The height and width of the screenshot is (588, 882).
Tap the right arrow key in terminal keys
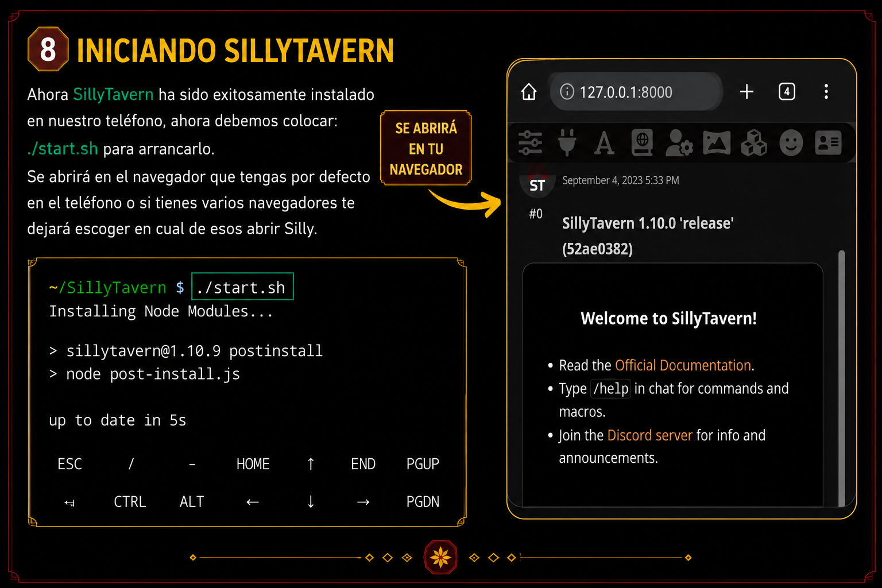click(363, 502)
